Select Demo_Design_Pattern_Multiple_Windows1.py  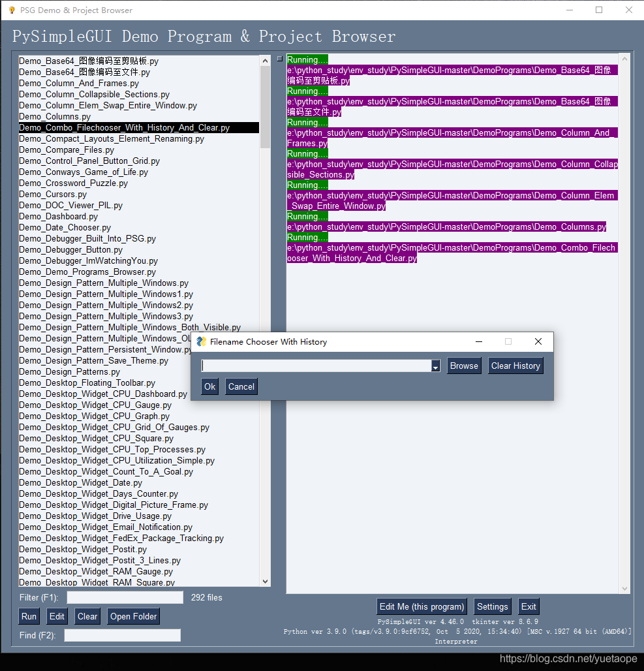138,294
